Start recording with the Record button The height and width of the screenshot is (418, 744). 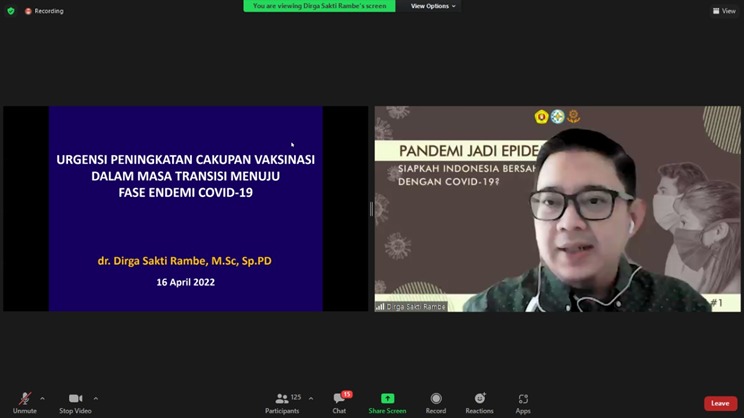click(x=436, y=402)
